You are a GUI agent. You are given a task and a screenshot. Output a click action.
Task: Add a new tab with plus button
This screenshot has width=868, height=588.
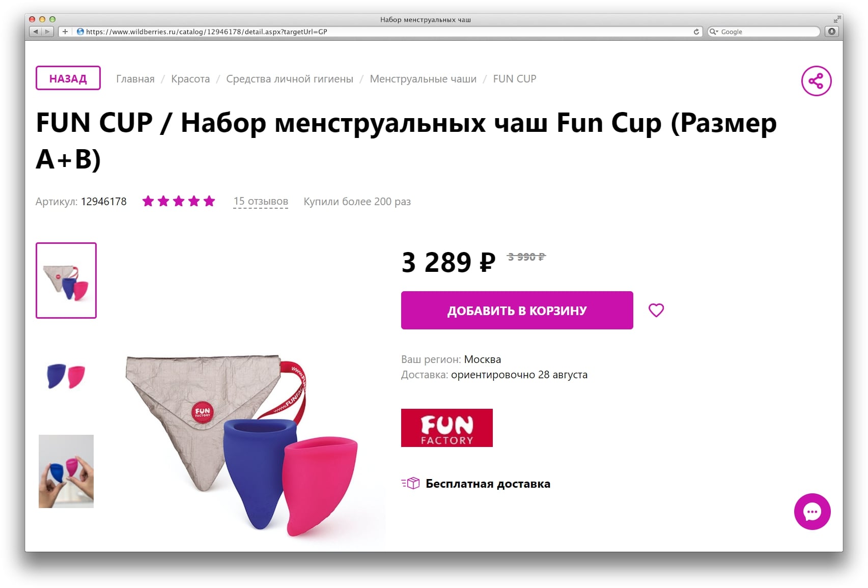65,32
